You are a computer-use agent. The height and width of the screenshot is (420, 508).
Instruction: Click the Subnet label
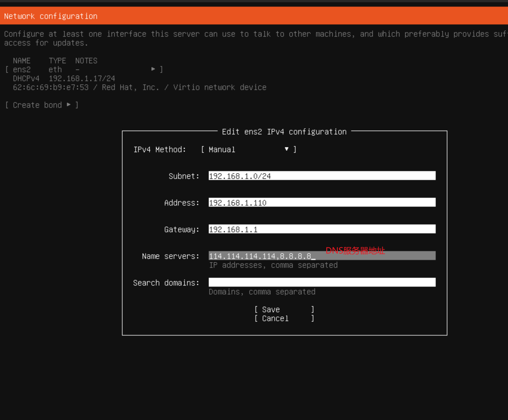(x=184, y=176)
